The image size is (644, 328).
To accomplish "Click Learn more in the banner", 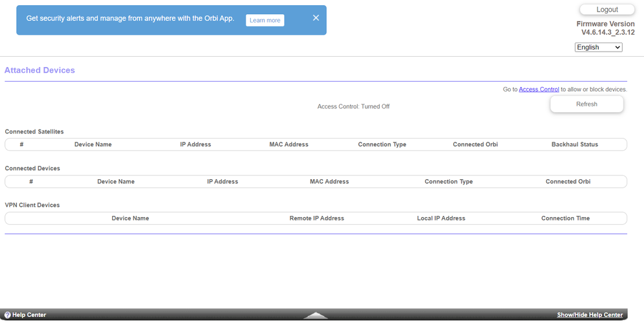I will pos(265,21).
